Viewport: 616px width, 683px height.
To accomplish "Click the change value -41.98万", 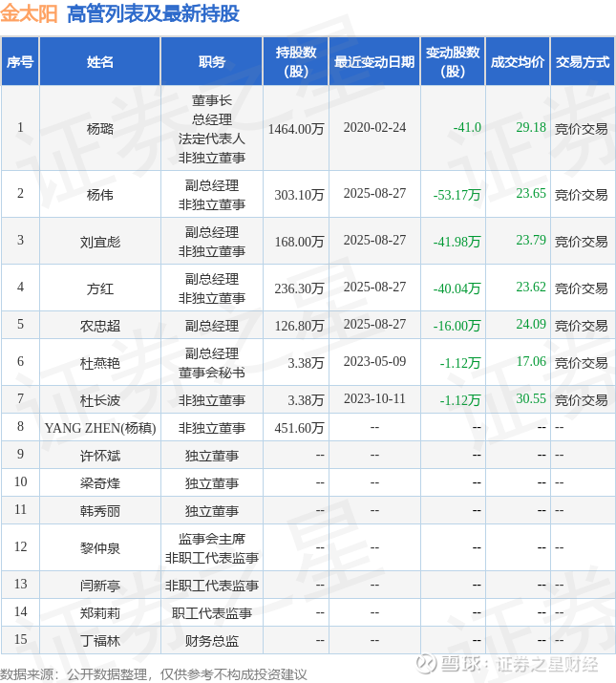I will 457,242.
